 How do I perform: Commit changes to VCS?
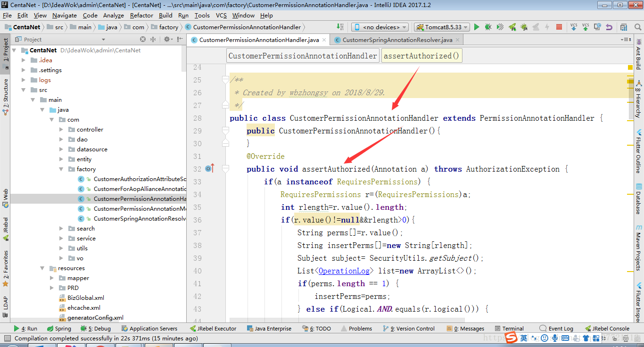586,27
